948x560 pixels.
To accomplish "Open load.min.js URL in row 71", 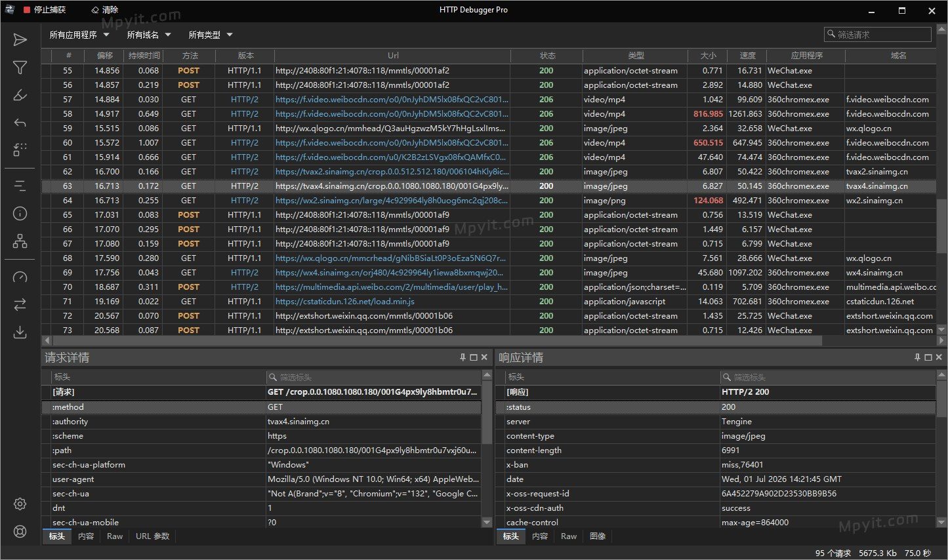I will tap(345, 302).
